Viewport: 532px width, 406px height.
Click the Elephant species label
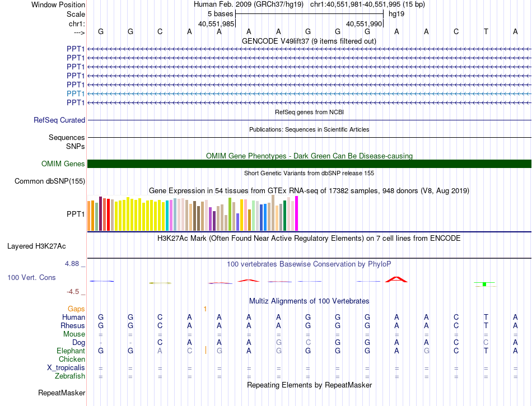tap(71, 351)
